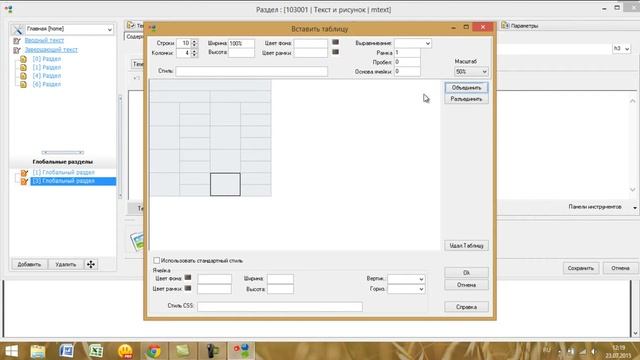Open the Вертик. vertical alignment dropdown
The width and height of the screenshot is (640, 360).
(x=421, y=279)
